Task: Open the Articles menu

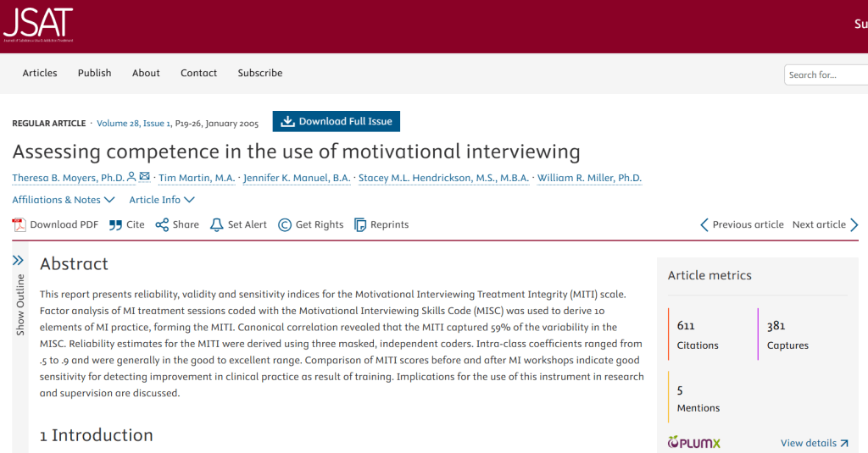Action: [x=40, y=73]
